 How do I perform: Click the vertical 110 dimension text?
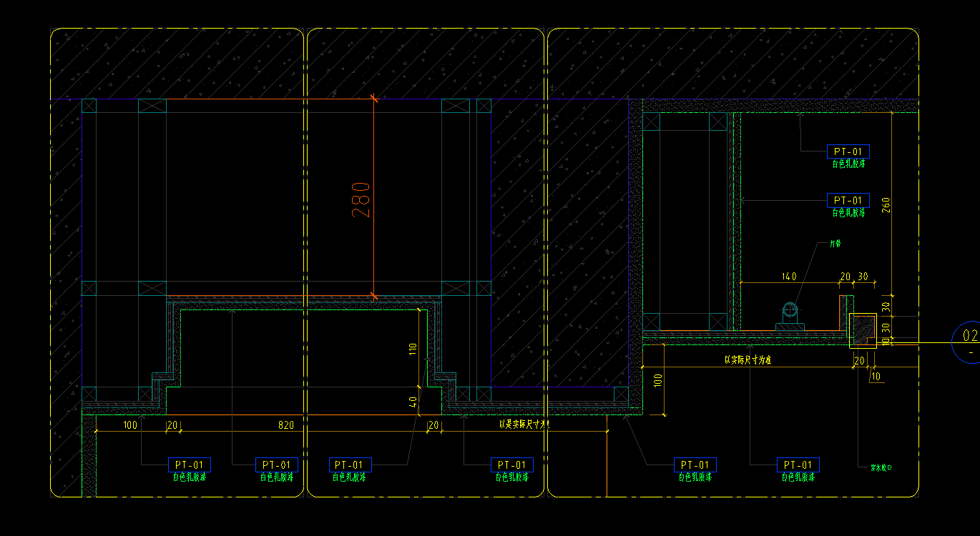(413, 350)
